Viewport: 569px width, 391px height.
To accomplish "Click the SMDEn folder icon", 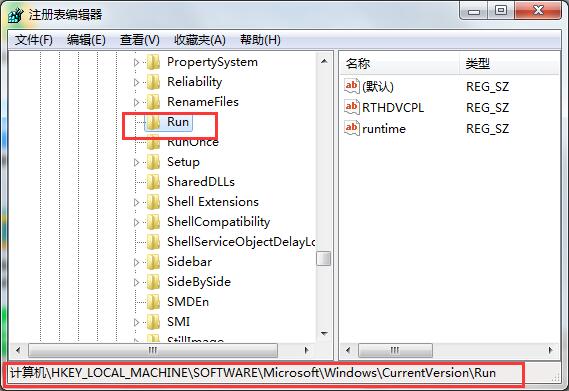I will (153, 302).
